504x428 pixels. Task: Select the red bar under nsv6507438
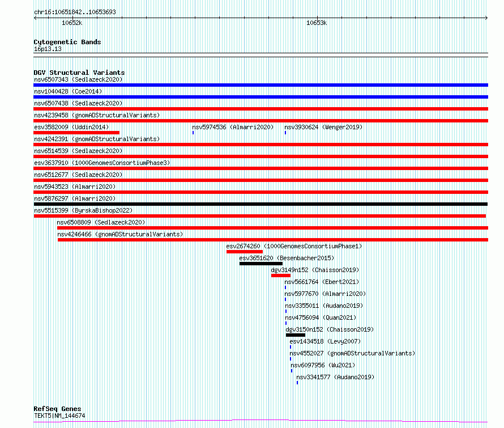coord(260,109)
